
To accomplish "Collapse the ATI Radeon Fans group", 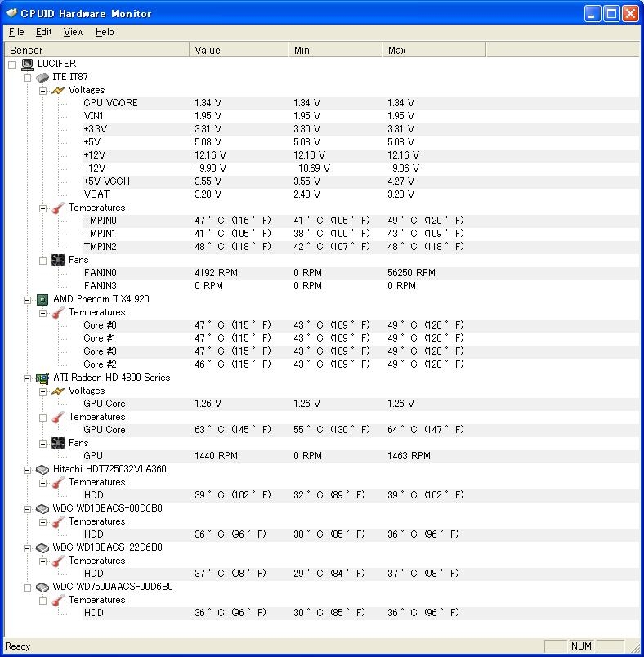I will [x=42, y=444].
